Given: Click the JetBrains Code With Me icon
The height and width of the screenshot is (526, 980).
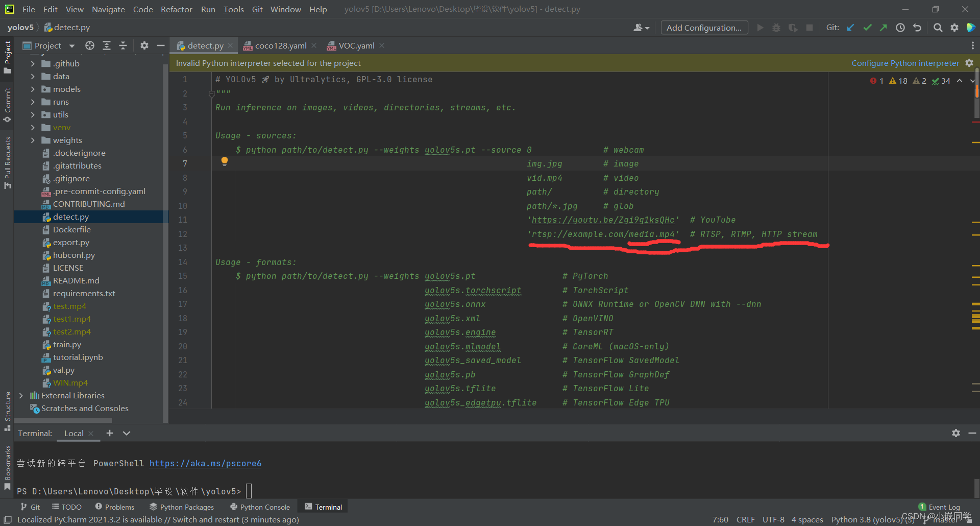Looking at the screenshot, I should coord(971,28).
